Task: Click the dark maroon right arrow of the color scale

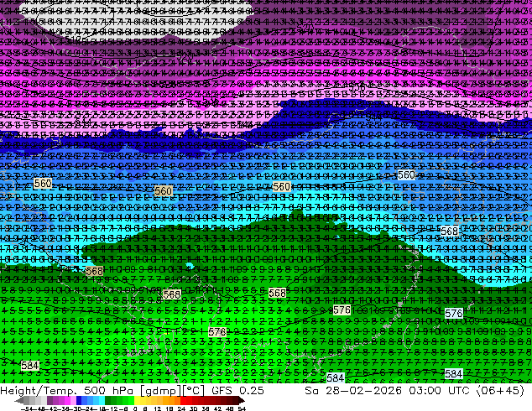Action: [242, 401]
